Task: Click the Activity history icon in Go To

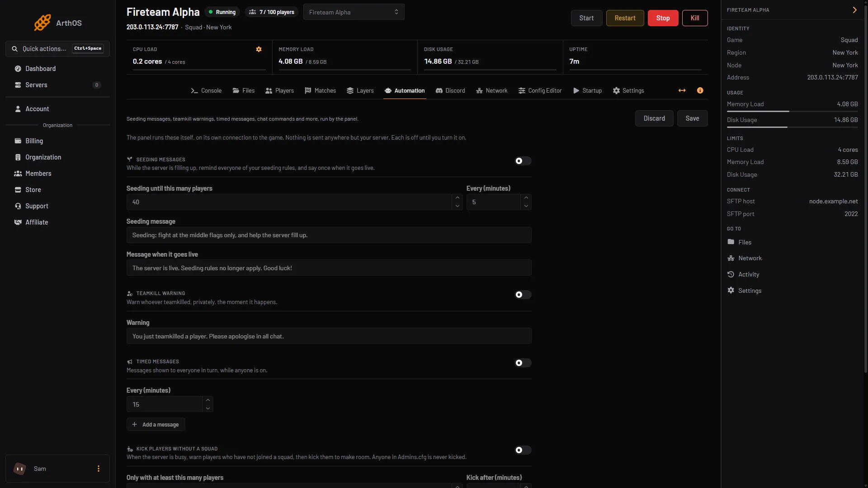Action: pyautogui.click(x=731, y=275)
